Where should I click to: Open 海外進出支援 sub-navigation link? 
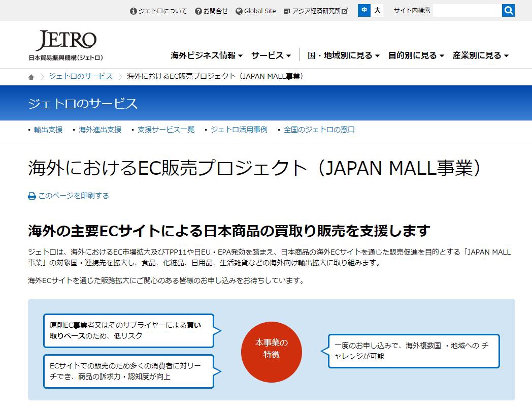(99, 130)
